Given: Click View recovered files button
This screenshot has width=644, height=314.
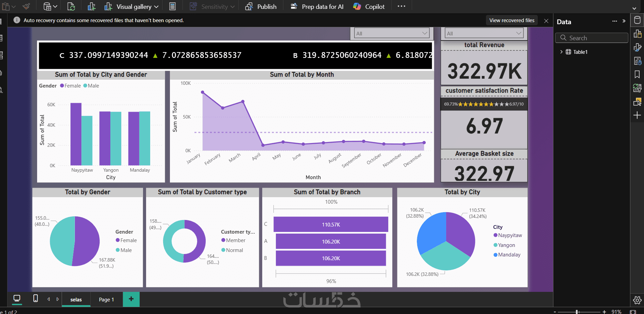Looking at the screenshot, I should click(x=512, y=20).
